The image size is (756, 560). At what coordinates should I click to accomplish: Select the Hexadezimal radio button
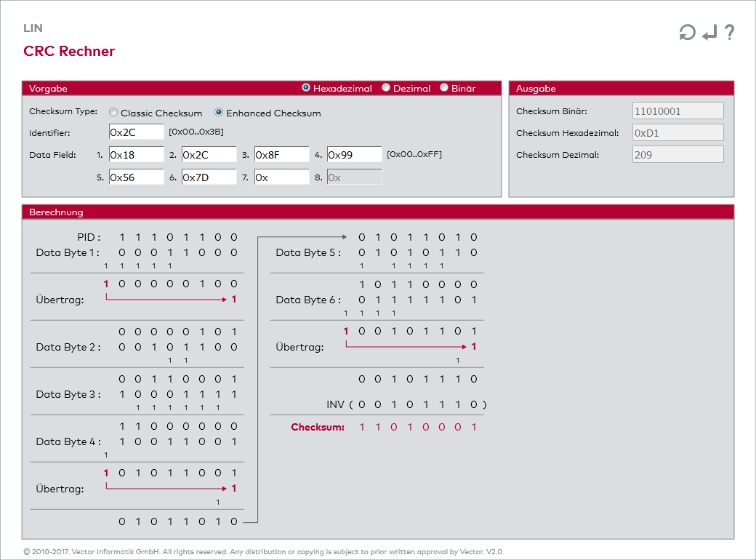[x=306, y=88]
